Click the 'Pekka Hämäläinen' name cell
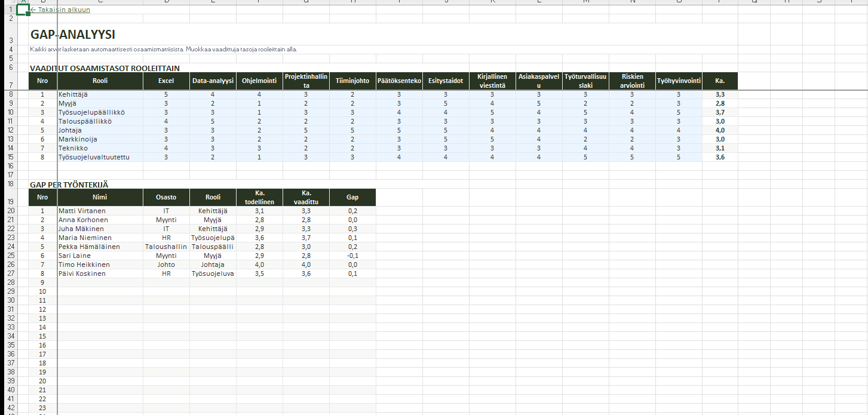Viewport: 868px width, 415px height. 89,247
